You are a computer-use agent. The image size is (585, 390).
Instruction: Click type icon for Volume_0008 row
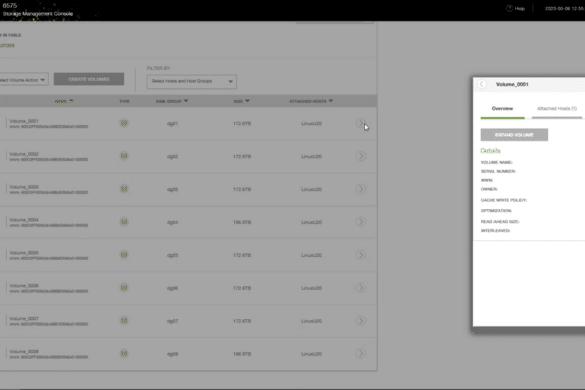click(124, 353)
